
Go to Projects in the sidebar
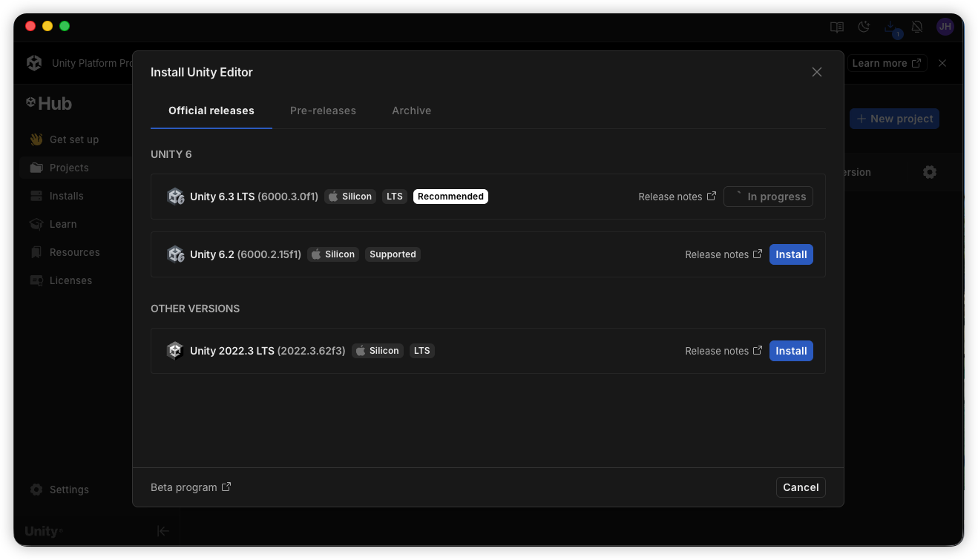(76, 168)
